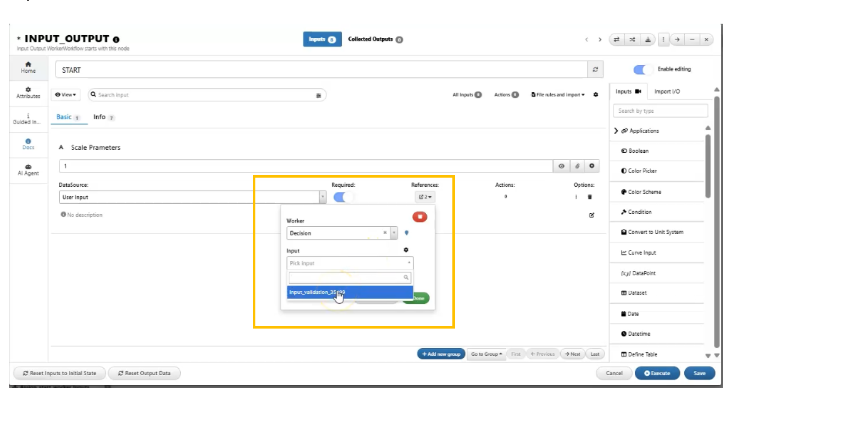This screenshot has height=437, width=868.
Task: Switch to the Import I/O tab
Action: 667,91
